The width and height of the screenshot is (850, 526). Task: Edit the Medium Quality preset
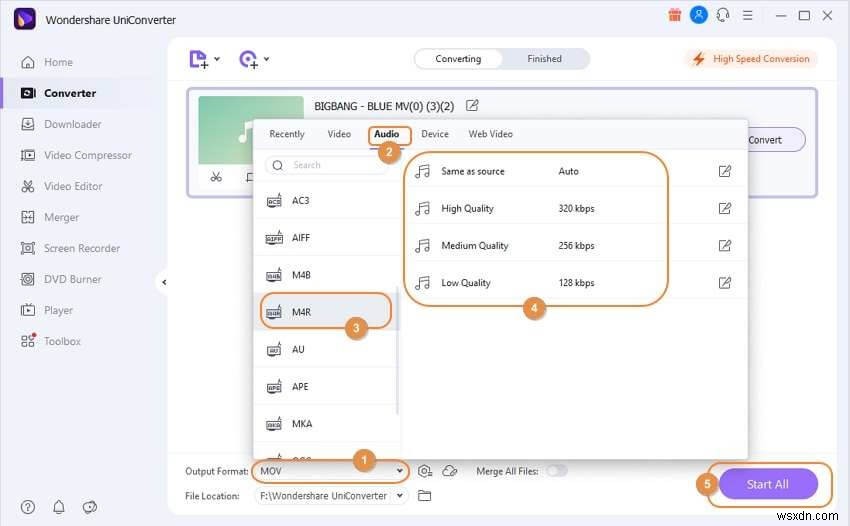[725, 246]
